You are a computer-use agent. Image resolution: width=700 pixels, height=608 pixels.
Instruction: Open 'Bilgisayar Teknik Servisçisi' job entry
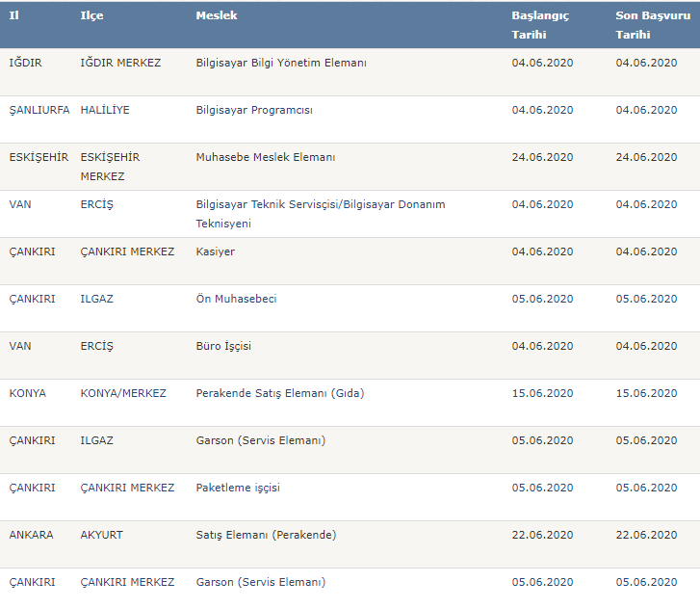321,214
